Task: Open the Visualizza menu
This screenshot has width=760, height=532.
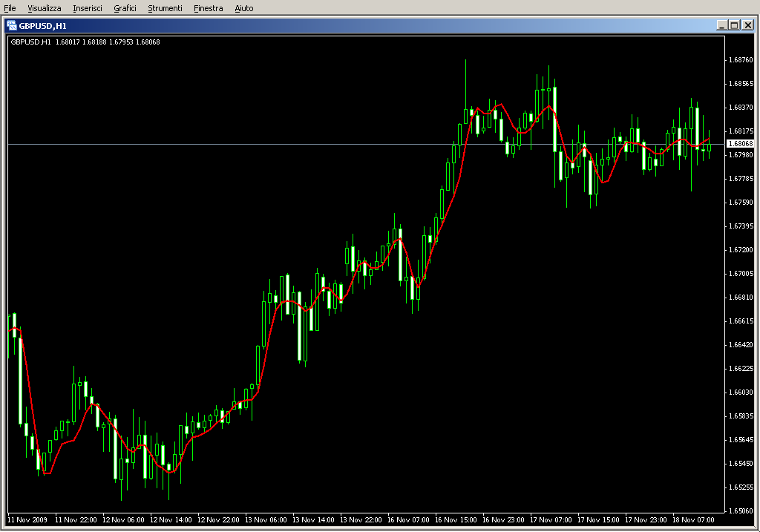Action: click(44, 8)
